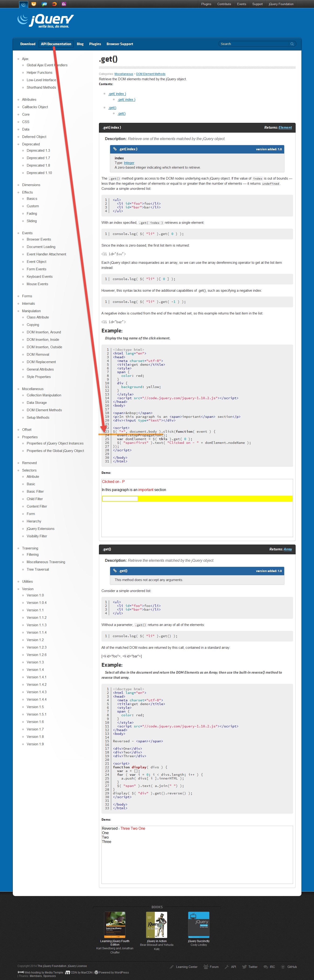Open Global Ajax Event Handlers sidebar link
Image resolution: width=314 pixels, height=980 pixels.
[x=47, y=65]
